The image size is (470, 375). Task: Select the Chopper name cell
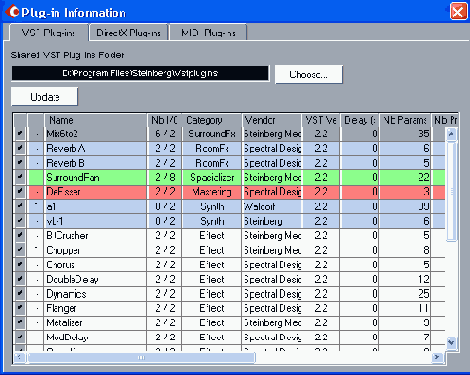95,250
